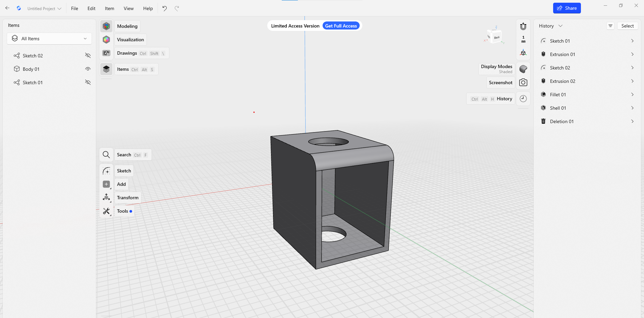The image size is (644, 318).
Task: Click the Share button
Action: (x=567, y=8)
